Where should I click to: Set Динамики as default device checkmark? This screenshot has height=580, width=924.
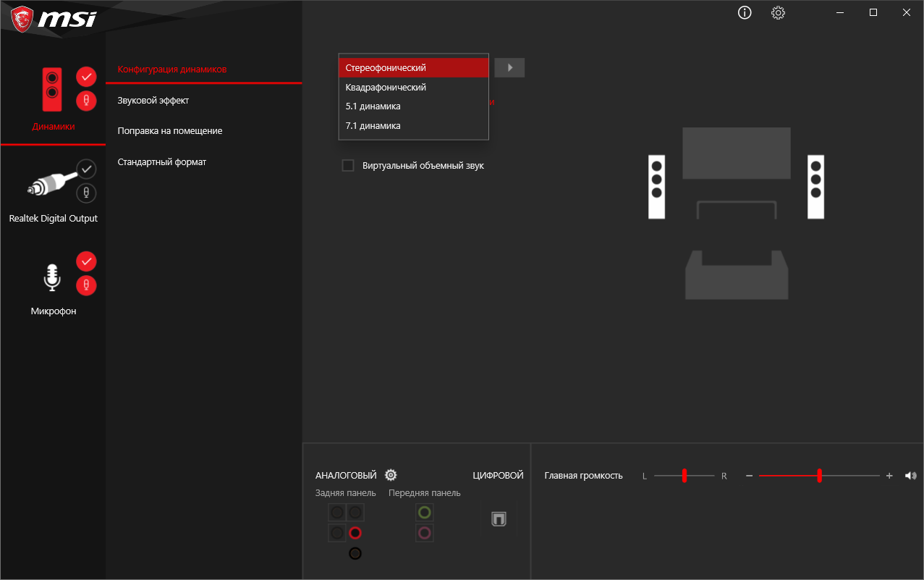[86, 76]
